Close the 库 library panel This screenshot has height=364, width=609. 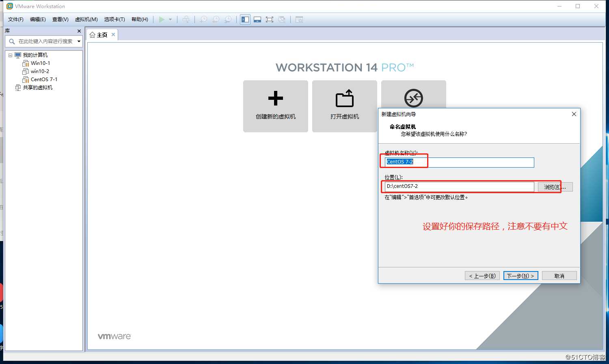tap(79, 31)
